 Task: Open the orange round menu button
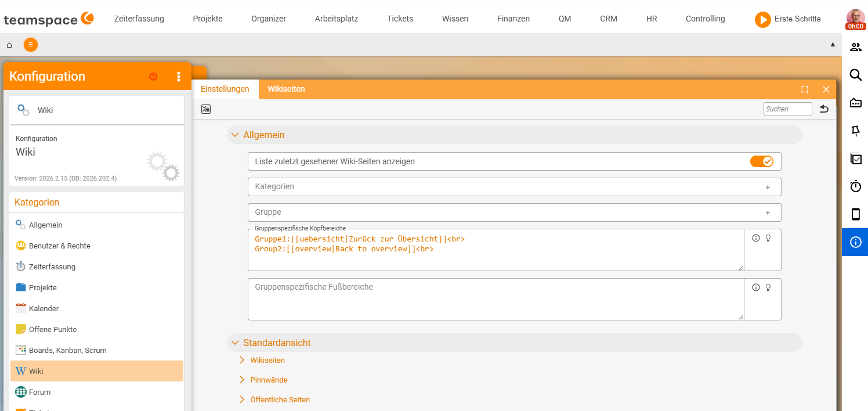(x=31, y=44)
